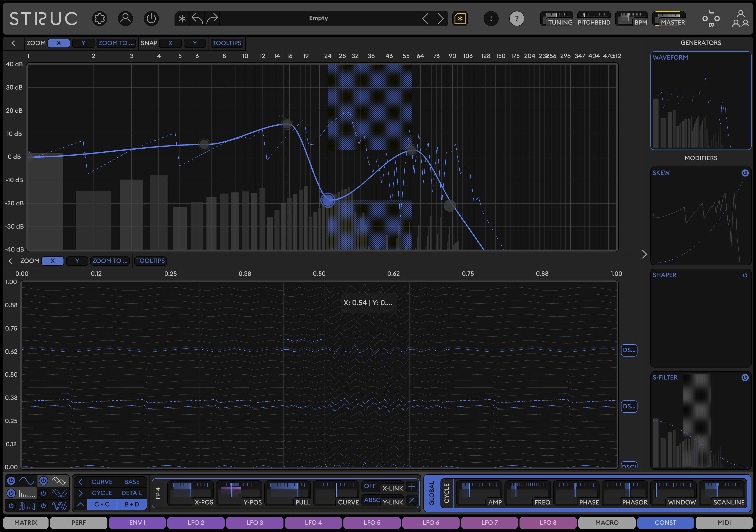Viewport: 756px width, 532px height.
Task: Click the redo arrow icon
Action: [x=212, y=18]
